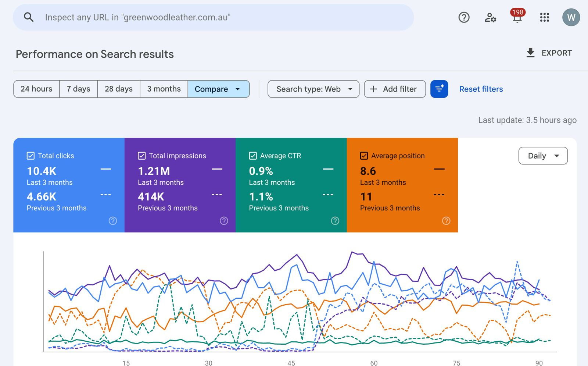Click the blue filter sparkle icon button

tap(439, 89)
